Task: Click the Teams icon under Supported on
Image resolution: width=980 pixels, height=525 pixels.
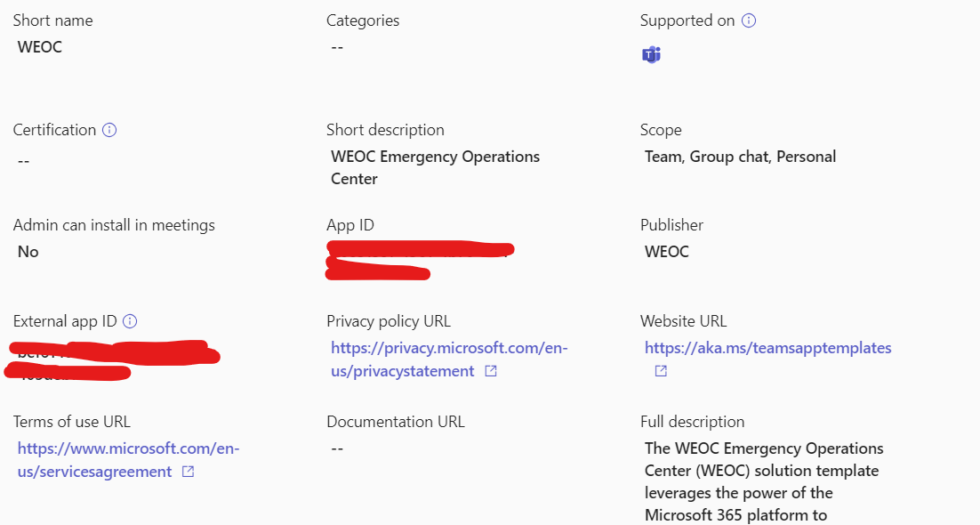Action: coord(651,54)
